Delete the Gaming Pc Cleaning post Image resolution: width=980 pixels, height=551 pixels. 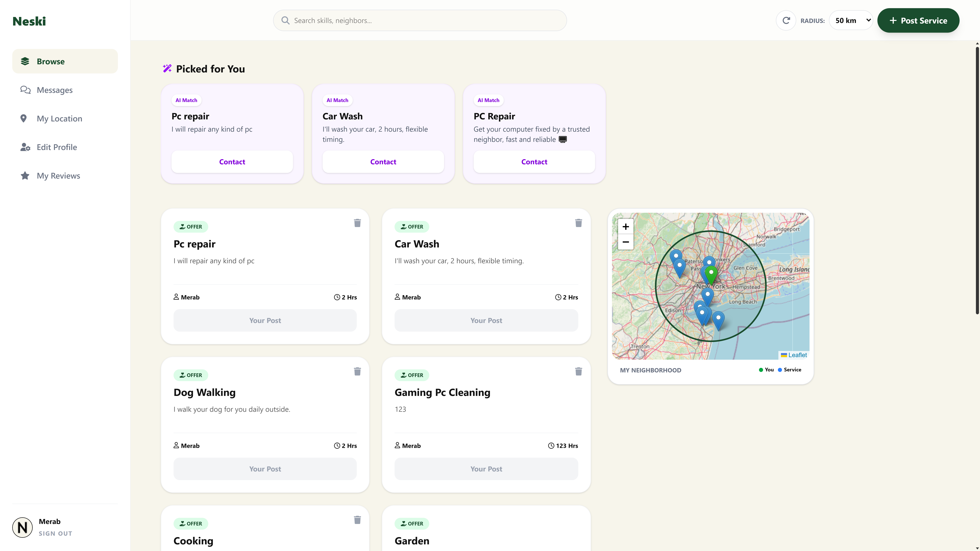coord(578,372)
